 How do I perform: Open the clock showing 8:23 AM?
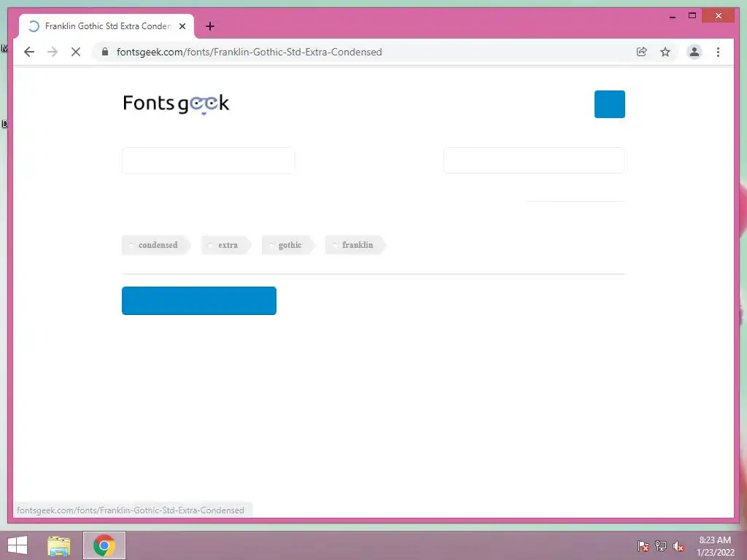coord(715,545)
